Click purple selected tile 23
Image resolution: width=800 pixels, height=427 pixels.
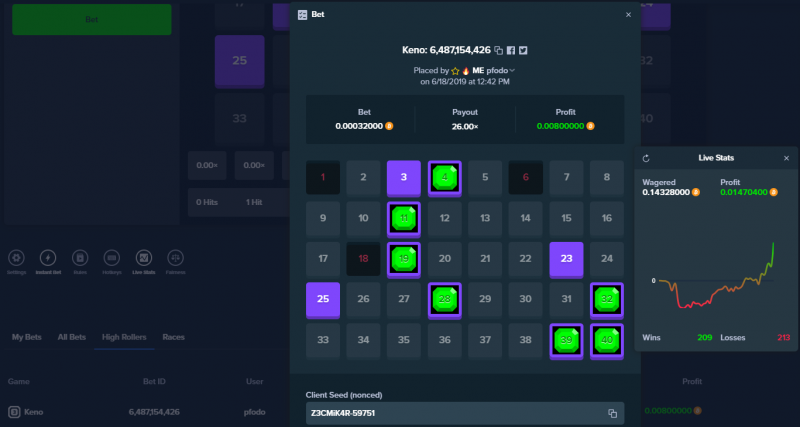coord(566,259)
